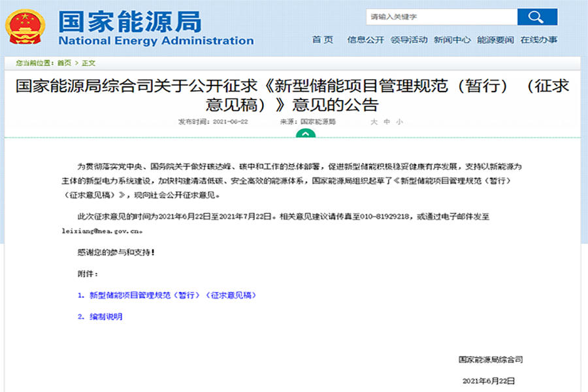Open the 能源要闻 navigation item
The width and height of the screenshot is (588, 392).
coord(495,40)
